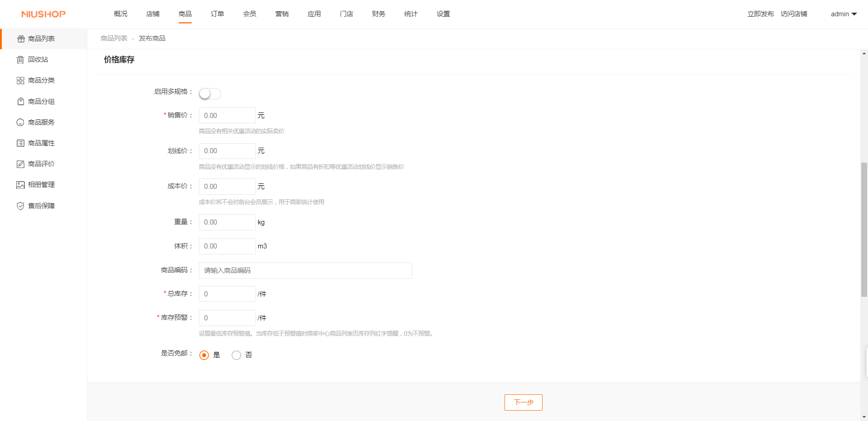Toggle the 启用多规格 switch
Screen dimensions: 868x421
(x=210, y=94)
